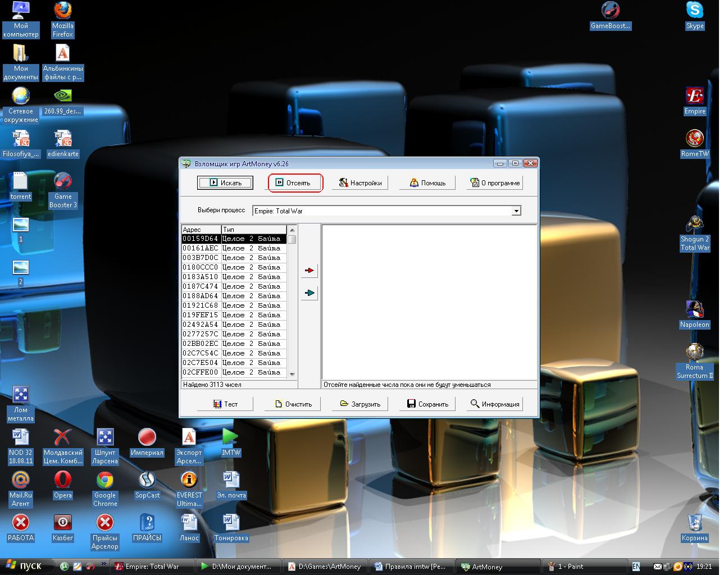Open Настройки settings in ArtMoney

(360, 182)
